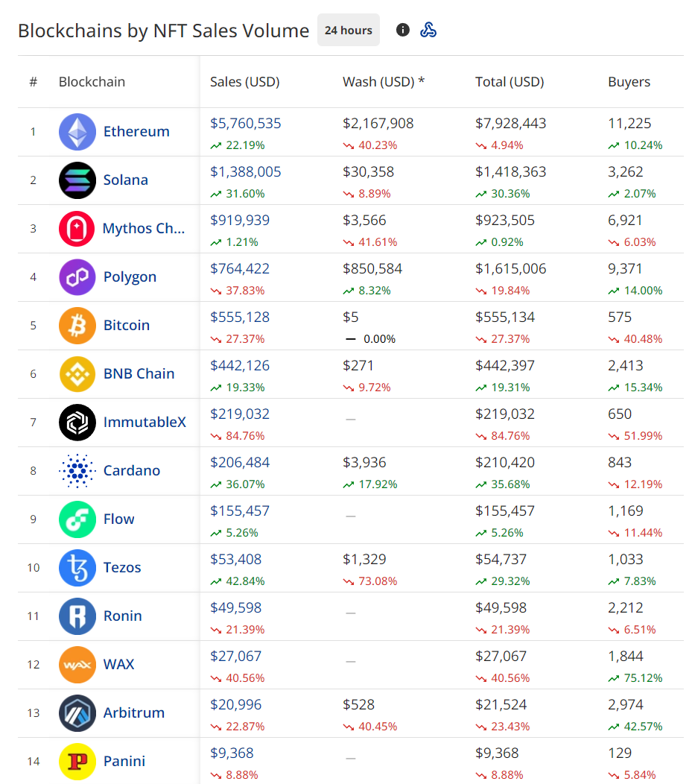Click Polygon wash value $850,584

tap(372, 269)
